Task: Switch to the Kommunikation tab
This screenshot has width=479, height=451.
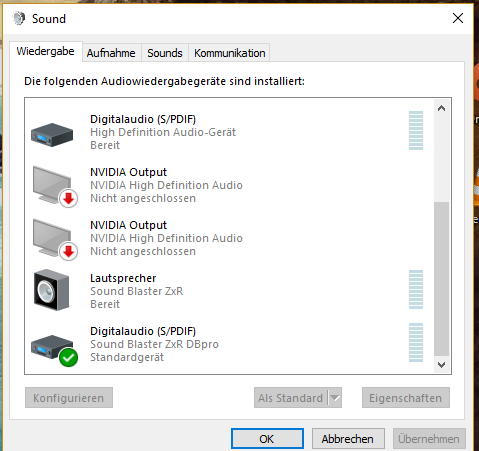Action: 230,53
